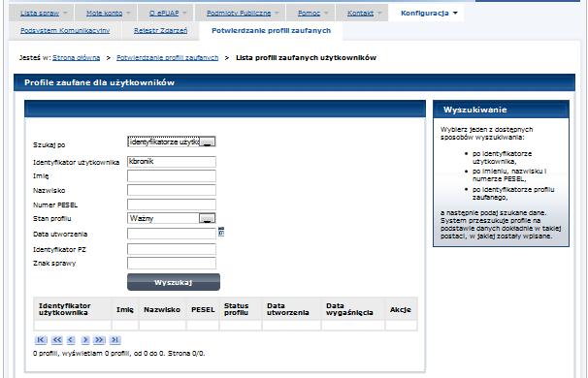Select Potwierdzanie profili zaufanych tab
The height and width of the screenshot is (378, 588).
(x=271, y=31)
